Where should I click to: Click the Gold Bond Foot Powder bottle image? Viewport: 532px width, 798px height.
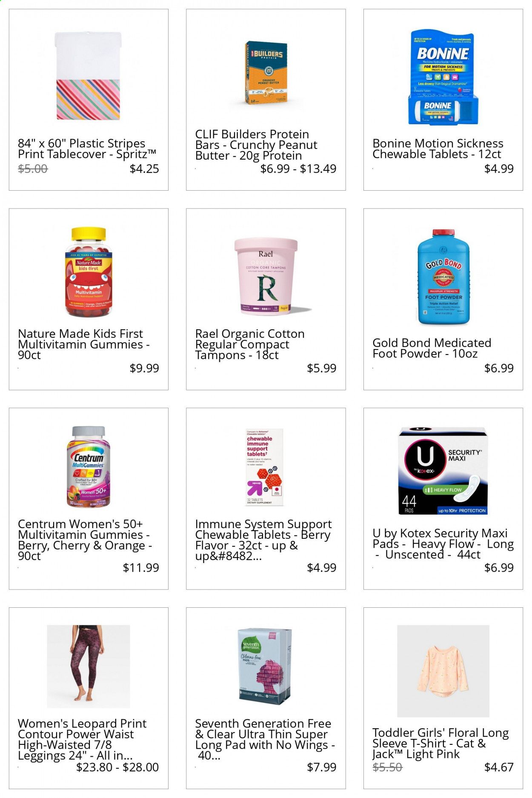coord(443,277)
